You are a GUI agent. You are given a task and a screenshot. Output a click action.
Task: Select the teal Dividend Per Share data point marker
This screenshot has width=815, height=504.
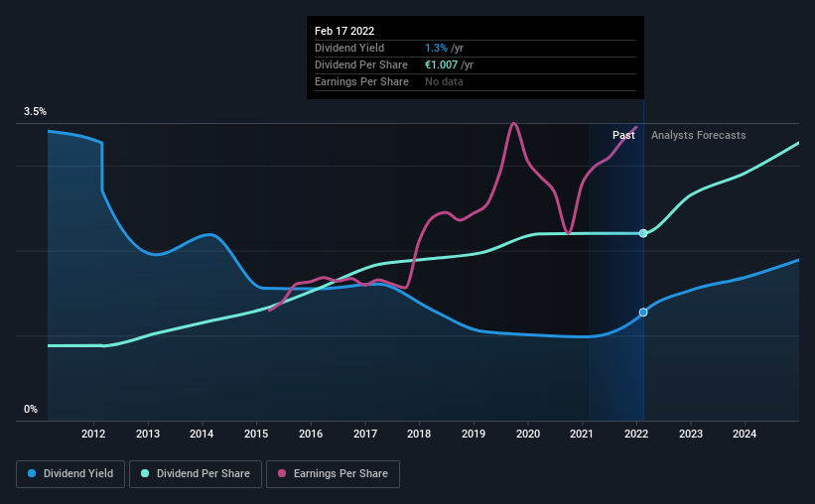(x=643, y=233)
